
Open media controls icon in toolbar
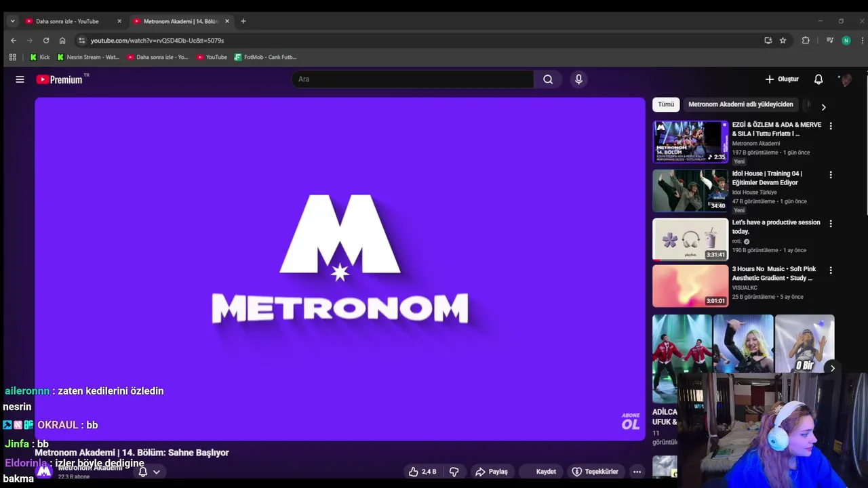coord(829,41)
